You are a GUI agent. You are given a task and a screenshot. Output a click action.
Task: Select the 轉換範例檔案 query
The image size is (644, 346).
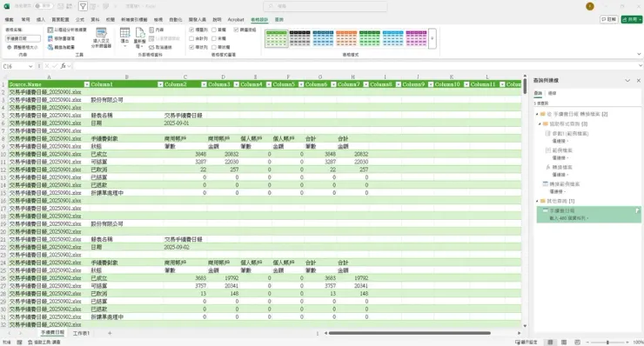pos(565,184)
